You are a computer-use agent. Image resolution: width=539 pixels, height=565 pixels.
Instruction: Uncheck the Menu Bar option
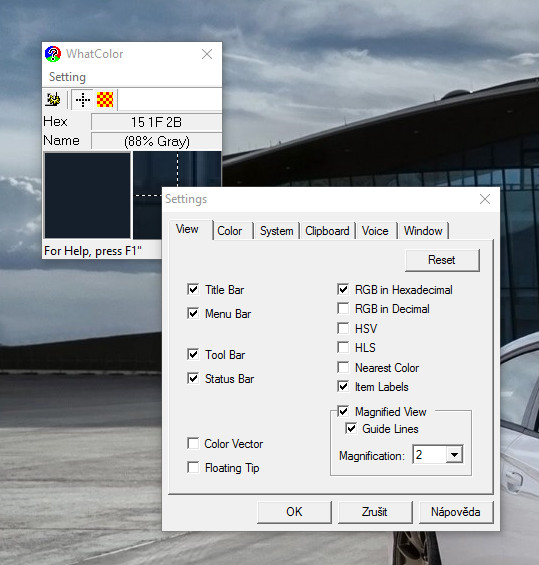coord(193,313)
